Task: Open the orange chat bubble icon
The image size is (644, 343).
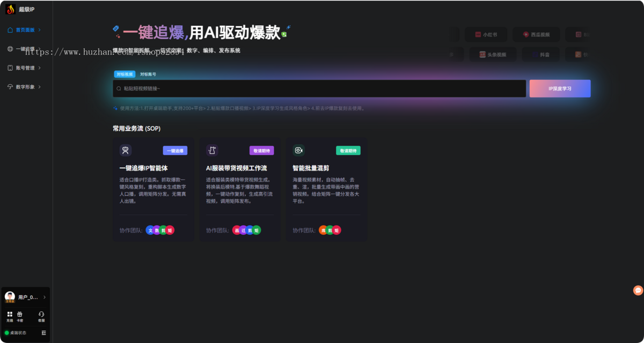Action: [638, 290]
